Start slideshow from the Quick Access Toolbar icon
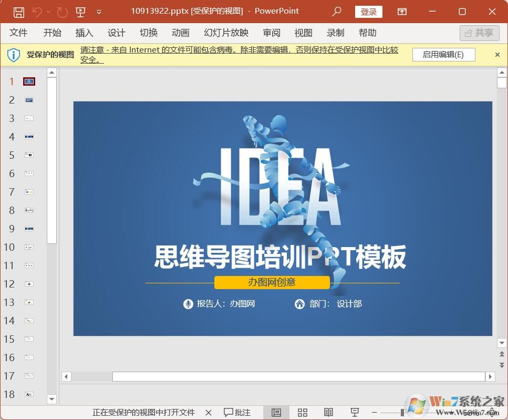The image size is (508, 420). [x=80, y=11]
